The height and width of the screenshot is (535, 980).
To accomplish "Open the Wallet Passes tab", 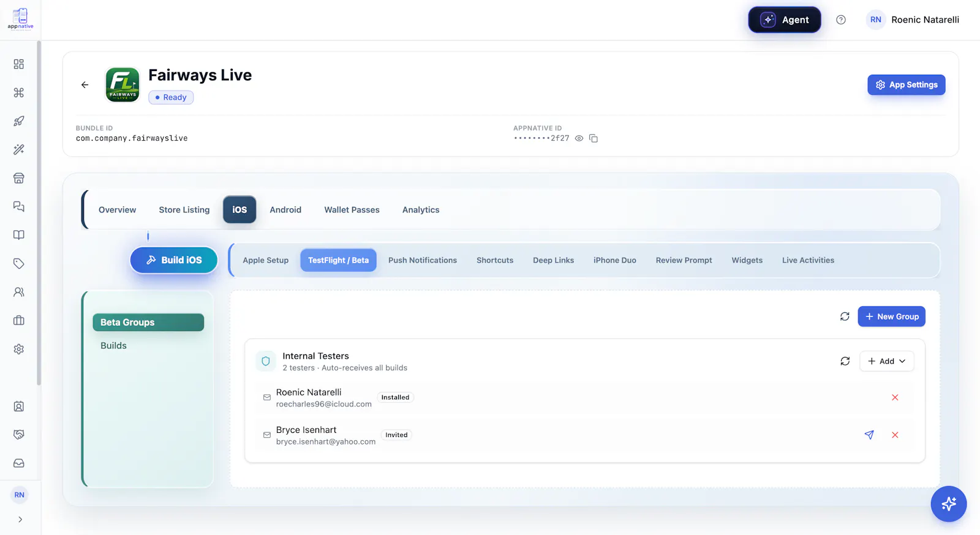I will 352,209.
